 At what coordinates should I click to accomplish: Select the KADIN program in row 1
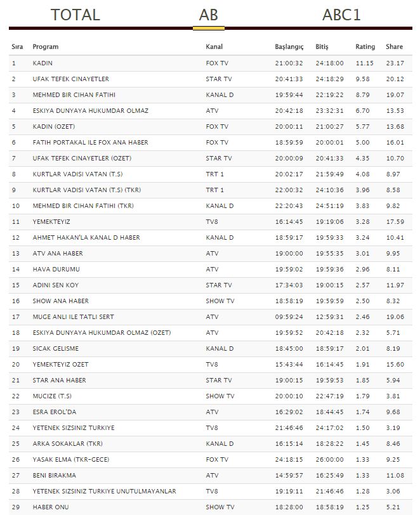tap(43, 63)
